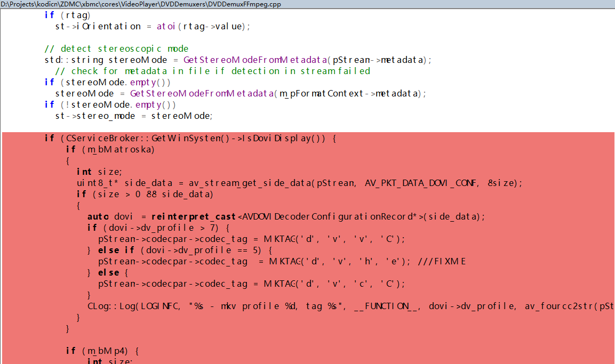Click the MKTAG('d', 'v', 'c', 'C') call
Image resolution: width=615 pixels, height=364 pixels.
pos(334,284)
